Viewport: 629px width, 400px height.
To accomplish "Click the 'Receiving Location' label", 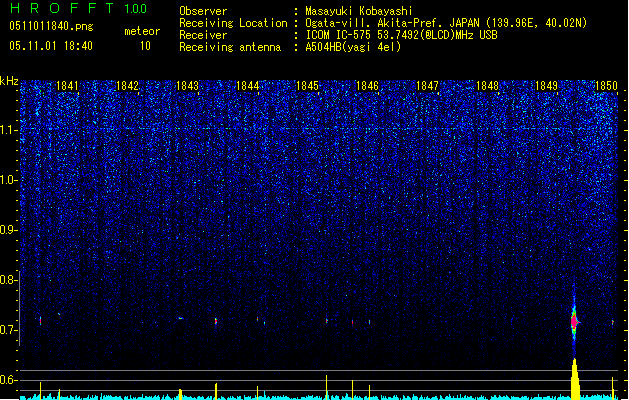I will tap(233, 23).
